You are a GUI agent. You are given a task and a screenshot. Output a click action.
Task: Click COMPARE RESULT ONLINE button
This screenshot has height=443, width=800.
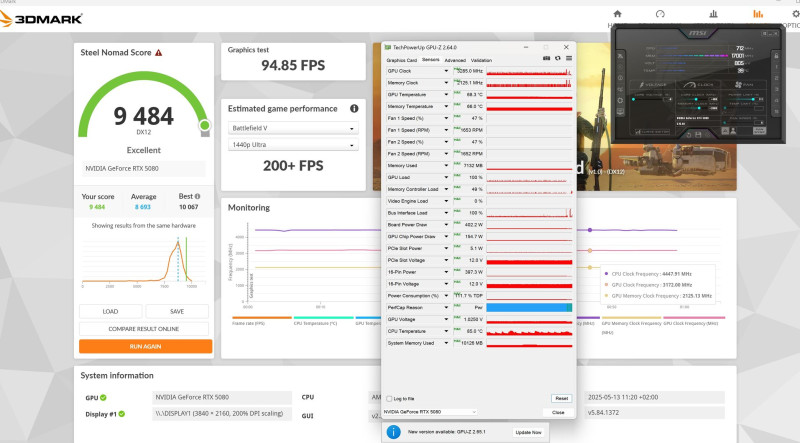tap(144, 329)
